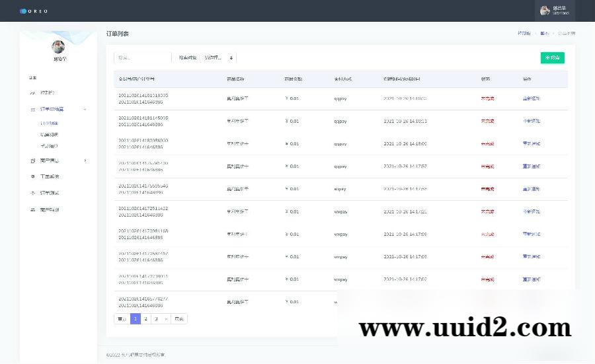
Task: Select the 订单列表 order list submenu item
Action: 49,124
